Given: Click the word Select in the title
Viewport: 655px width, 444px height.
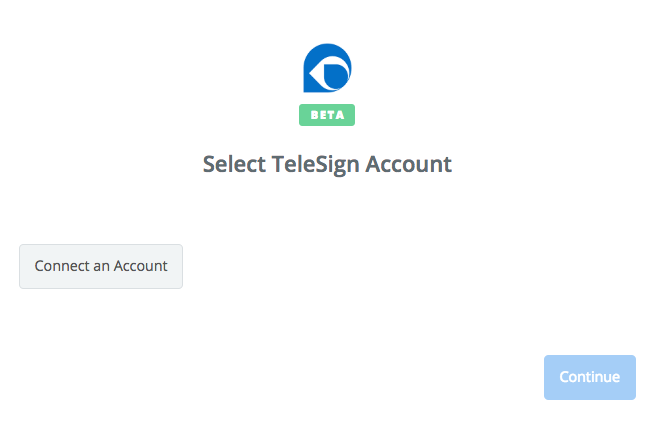Looking at the screenshot, I should [x=233, y=164].
